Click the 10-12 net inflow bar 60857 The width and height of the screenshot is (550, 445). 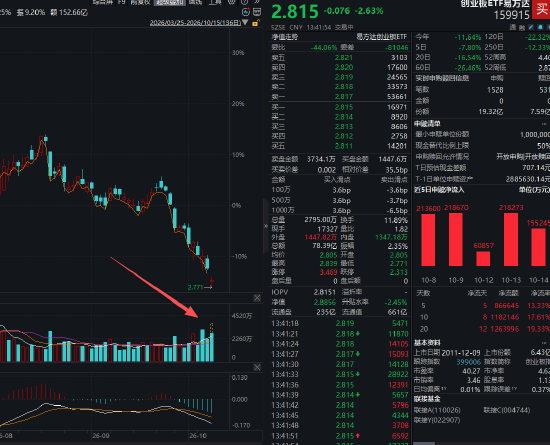tap(483, 258)
